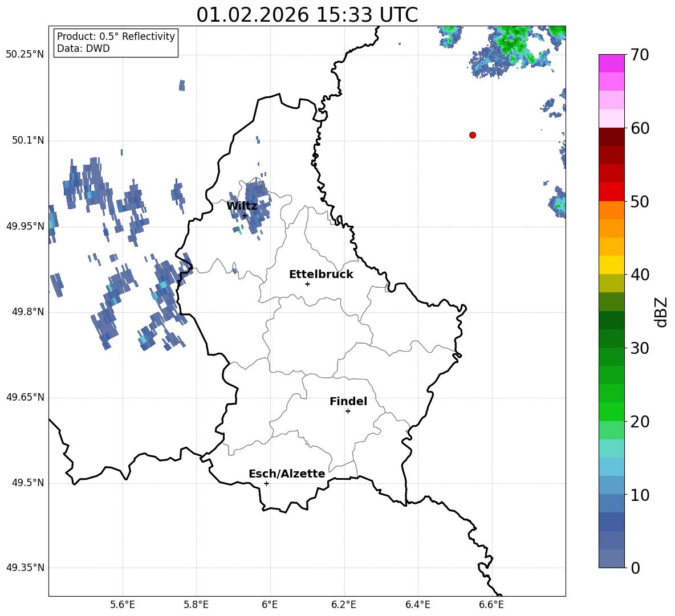Click the Findel station cross marker
Image resolution: width=675 pixels, height=616 pixels.
348,411
